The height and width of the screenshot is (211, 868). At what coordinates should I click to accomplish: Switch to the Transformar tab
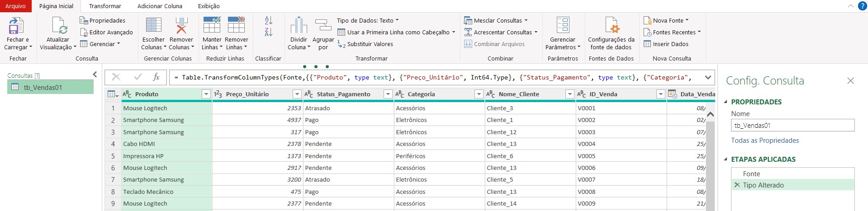(x=105, y=6)
